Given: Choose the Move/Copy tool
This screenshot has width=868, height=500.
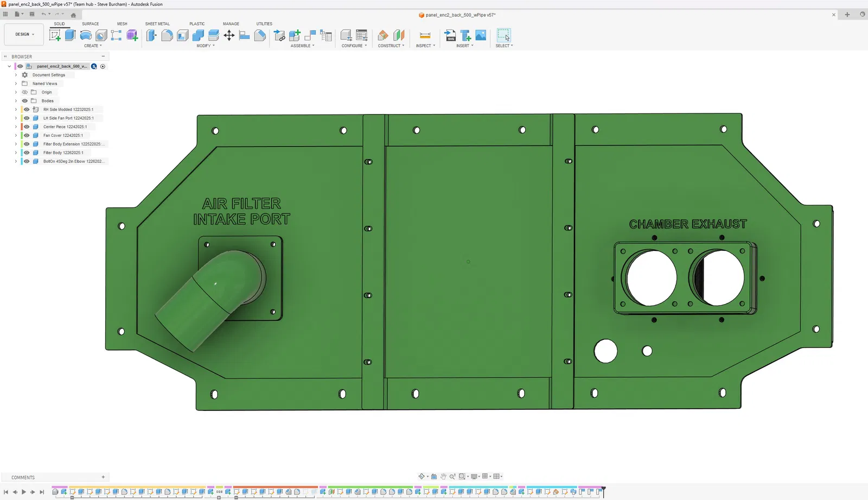Looking at the screenshot, I should tap(229, 35).
